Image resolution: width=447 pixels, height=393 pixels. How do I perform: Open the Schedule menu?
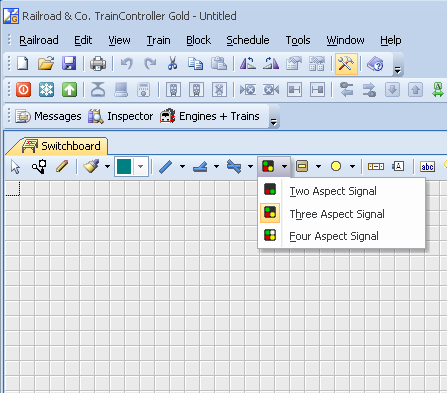click(x=248, y=40)
